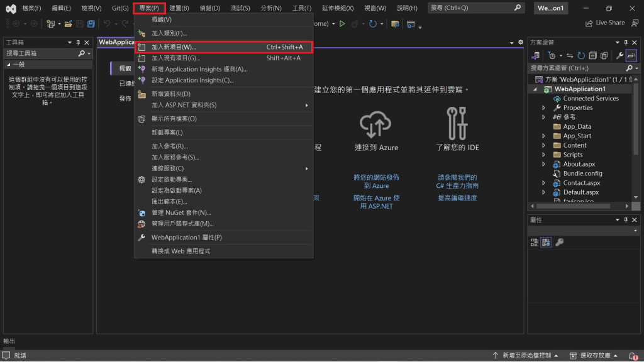Click the feedback person icon
Screen dimensions: 644x362
(635, 23)
